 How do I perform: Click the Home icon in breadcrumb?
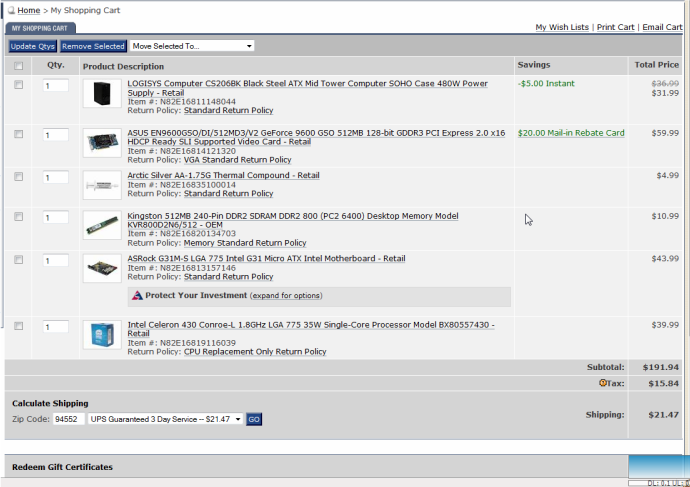(11, 10)
